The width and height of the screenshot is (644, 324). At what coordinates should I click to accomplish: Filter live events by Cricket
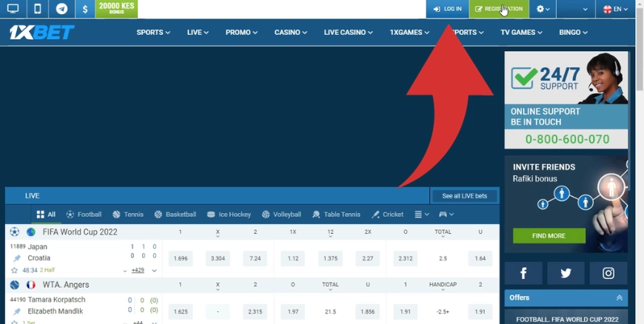(387, 215)
